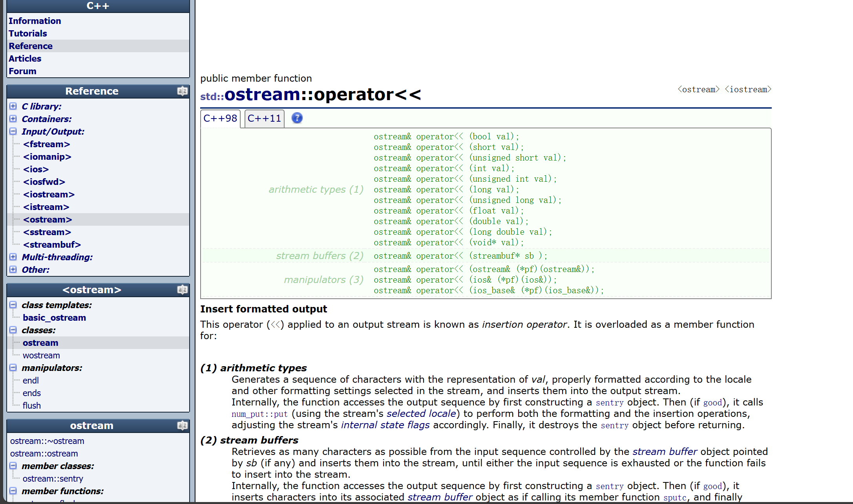Select wostream in the classes list
853x504 pixels.
[x=41, y=355]
